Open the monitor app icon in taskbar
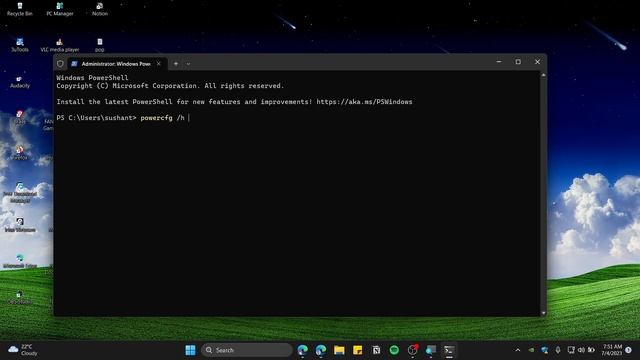The height and width of the screenshot is (360, 640). pyautogui.click(x=431, y=350)
